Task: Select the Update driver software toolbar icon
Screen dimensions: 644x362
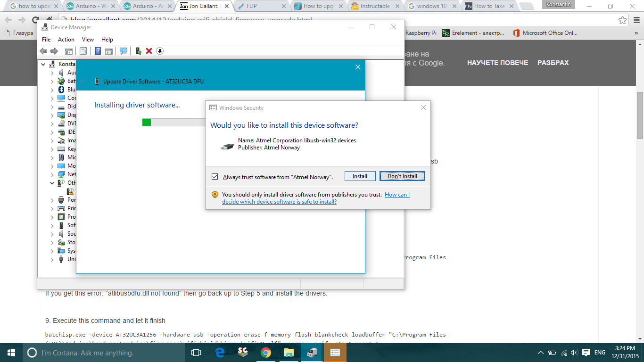Action: pyautogui.click(x=138, y=50)
